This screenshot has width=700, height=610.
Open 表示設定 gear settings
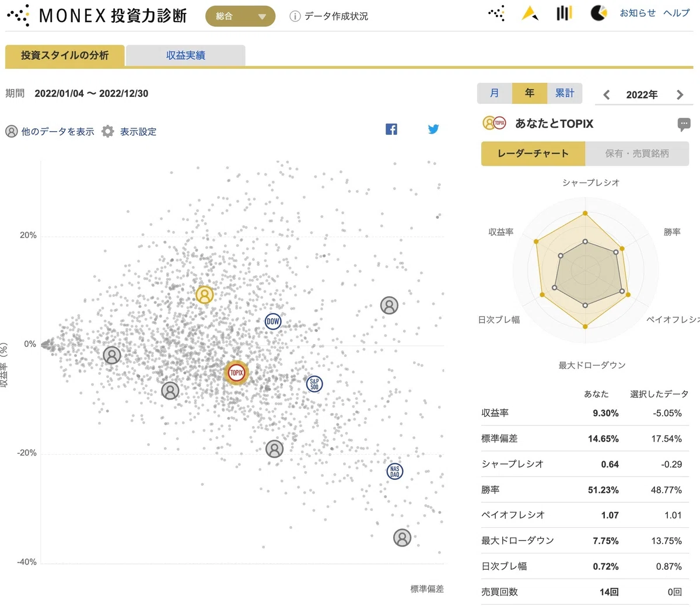[x=129, y=132]
